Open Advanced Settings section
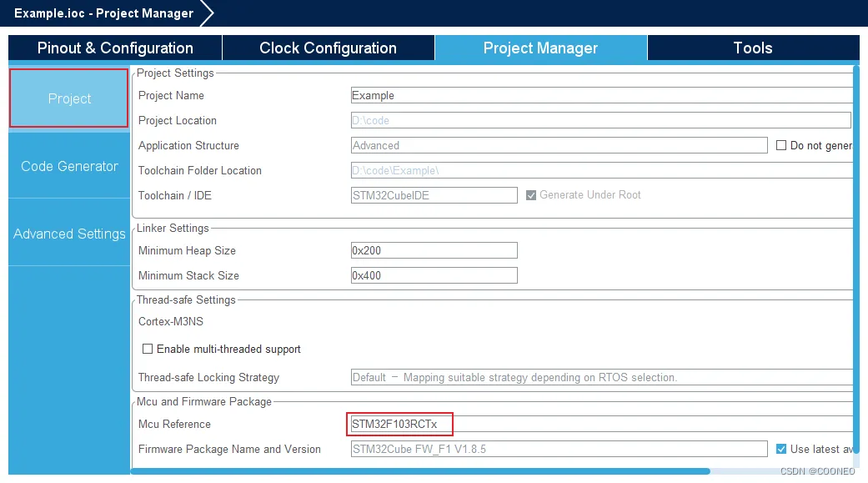 69,234
